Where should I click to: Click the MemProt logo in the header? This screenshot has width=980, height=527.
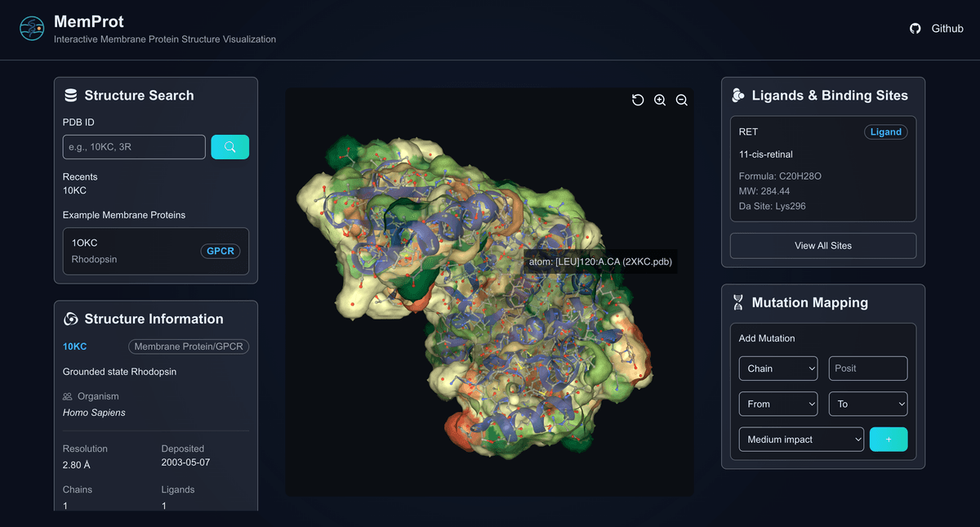tap(31, 28)
